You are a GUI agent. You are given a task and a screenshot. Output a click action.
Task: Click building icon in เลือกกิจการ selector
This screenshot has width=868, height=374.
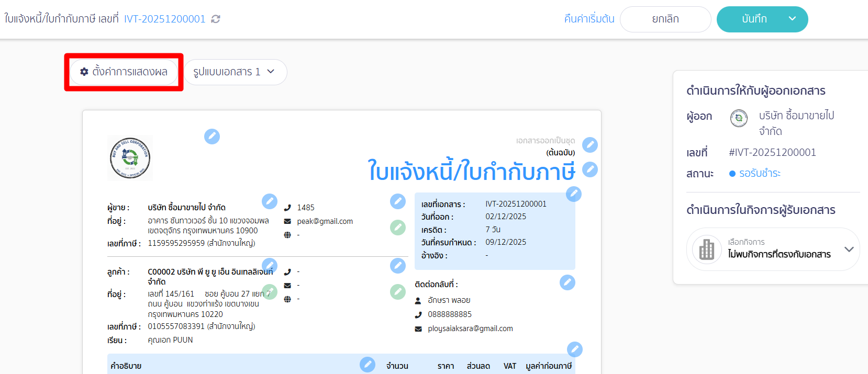tap(707, 250)
